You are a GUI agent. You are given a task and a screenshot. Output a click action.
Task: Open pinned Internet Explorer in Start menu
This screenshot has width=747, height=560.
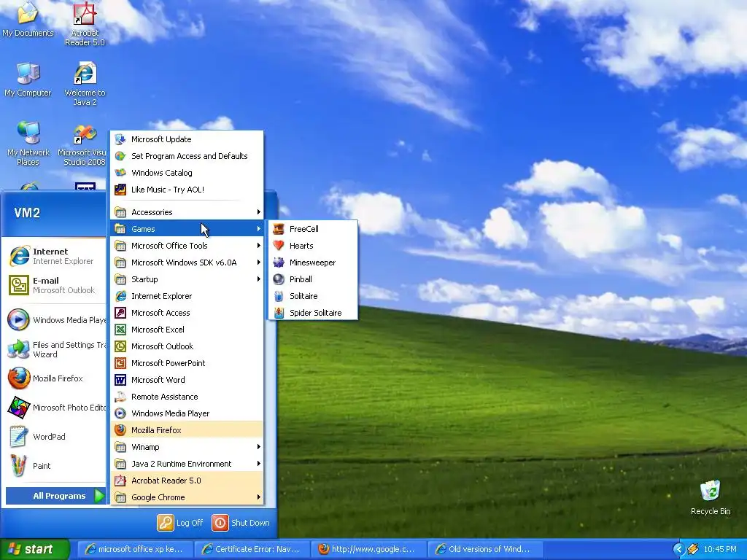pos(55,256)
